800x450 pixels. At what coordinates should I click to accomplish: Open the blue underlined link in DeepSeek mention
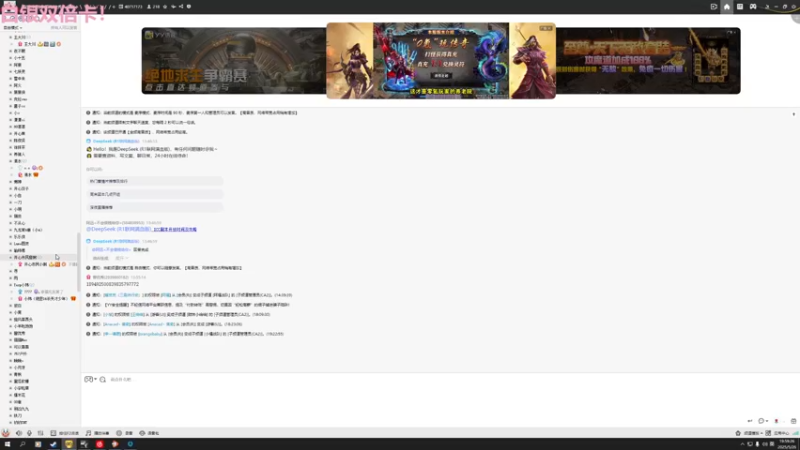coord(175,230)
